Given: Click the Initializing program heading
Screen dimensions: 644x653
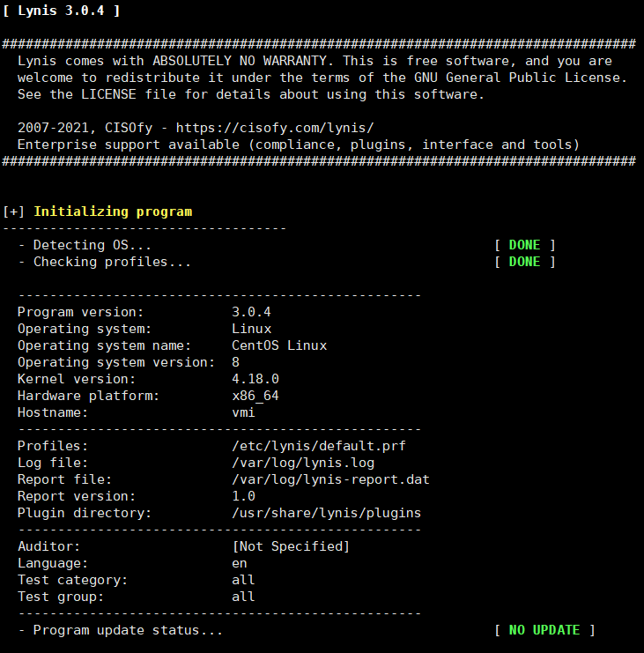Looking at the screenshot, I should 113,211.
